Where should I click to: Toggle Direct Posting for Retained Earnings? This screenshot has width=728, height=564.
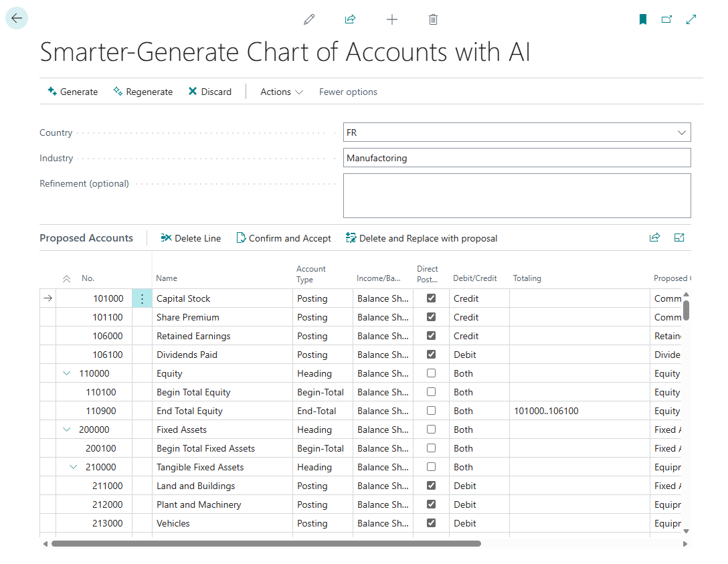tap(432, 335)
